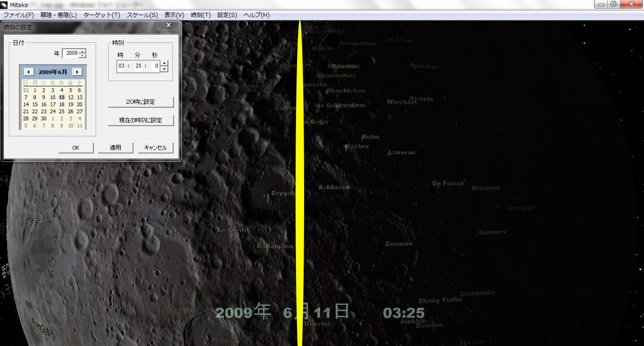
Task: Open the 表示(V) menu
Action: tap(174, 15)
